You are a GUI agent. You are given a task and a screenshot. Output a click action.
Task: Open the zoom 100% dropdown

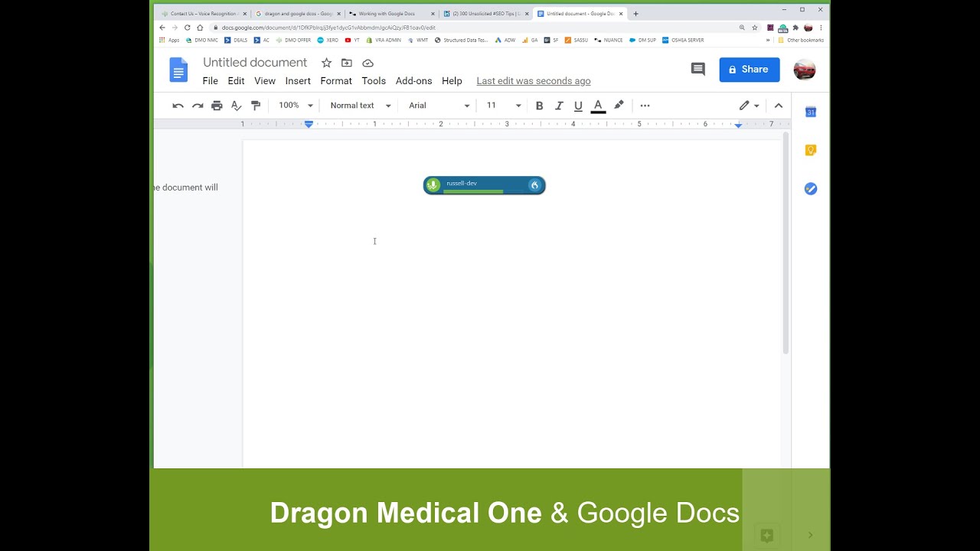pos(296,106)
